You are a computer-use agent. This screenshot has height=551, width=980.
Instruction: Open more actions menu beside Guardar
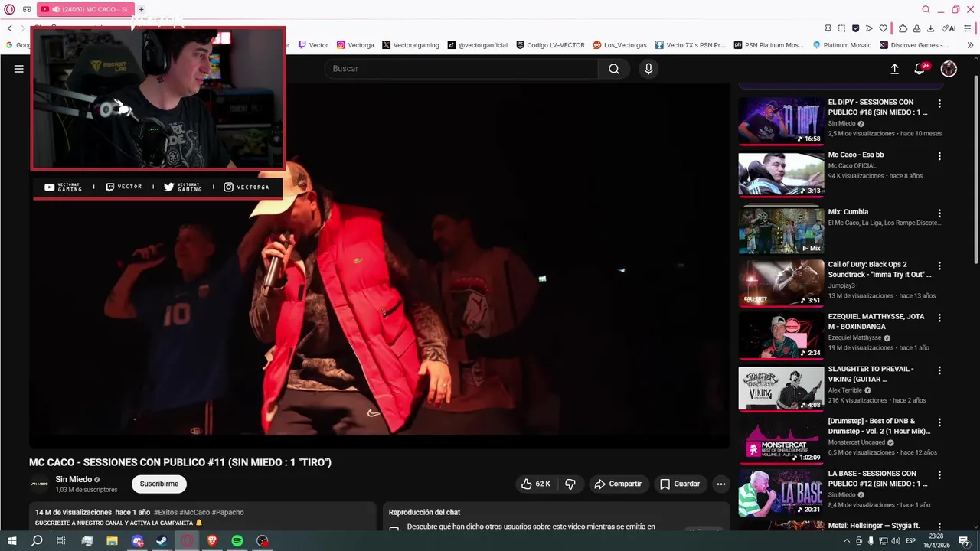pos(720,484)
